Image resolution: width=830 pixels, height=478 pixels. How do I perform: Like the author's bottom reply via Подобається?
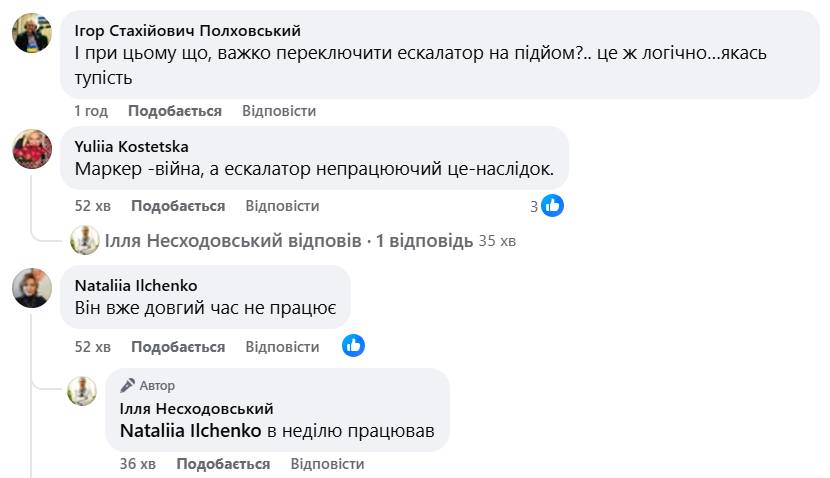tap(223, 464)
